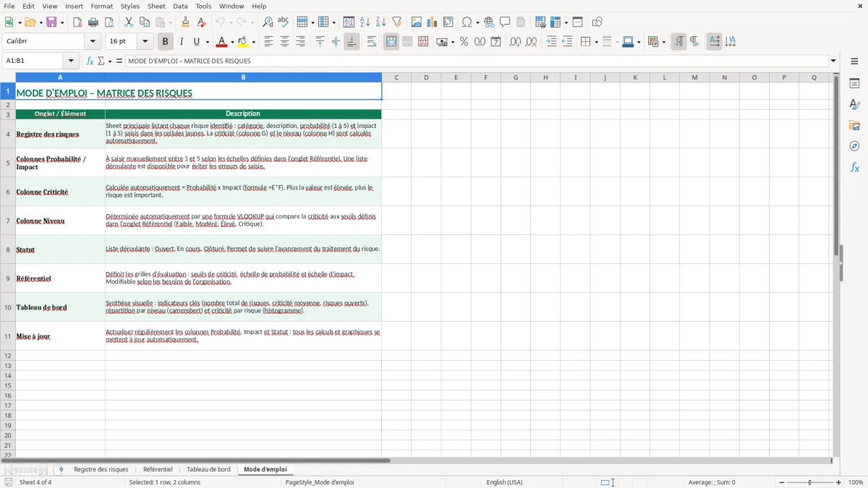
Task: Open the Data menu
Action: point(180,7)
